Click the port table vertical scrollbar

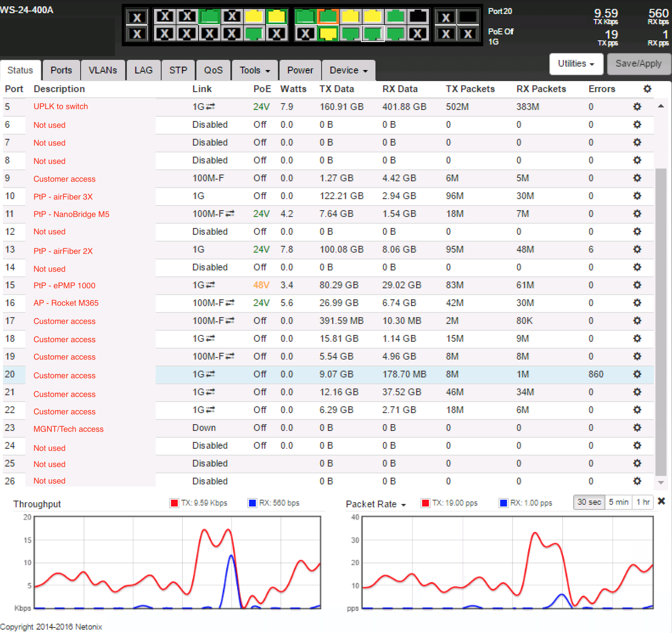(661, 323)
